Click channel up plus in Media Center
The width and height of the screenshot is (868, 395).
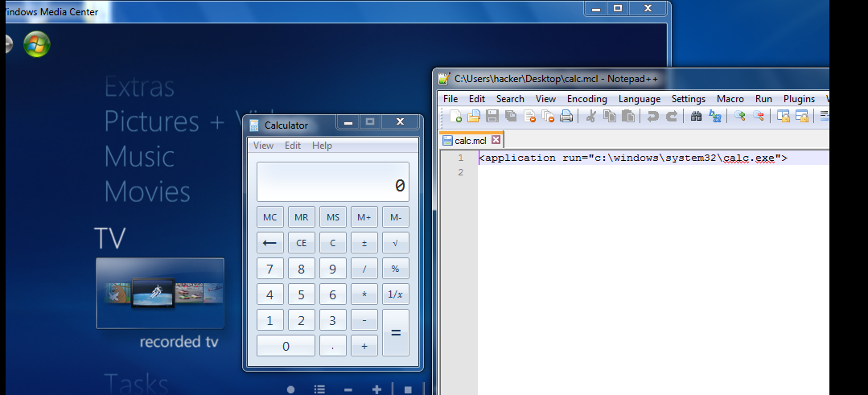377,389
